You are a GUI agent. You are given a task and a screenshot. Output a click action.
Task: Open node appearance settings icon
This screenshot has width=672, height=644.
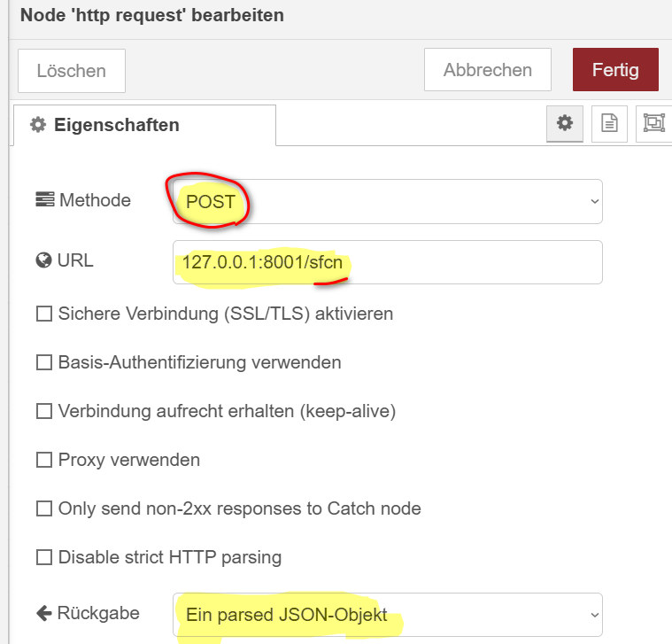tap(654, 123)
